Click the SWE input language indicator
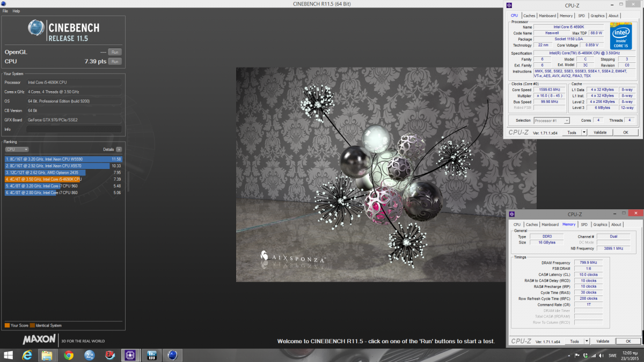This screenshot has width=644, height=362. point(612,356)
